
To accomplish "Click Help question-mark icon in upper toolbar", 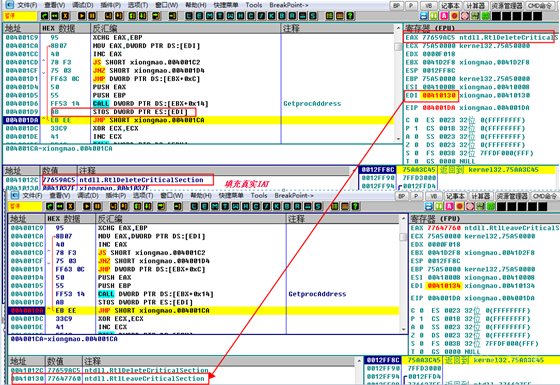I will click(350, 16).
